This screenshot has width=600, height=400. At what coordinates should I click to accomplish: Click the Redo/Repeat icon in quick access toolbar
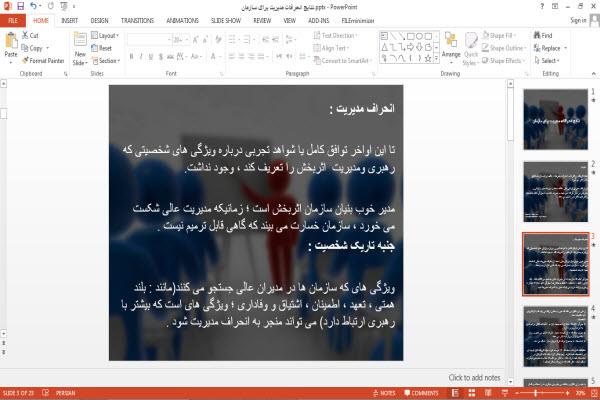[51, 6]
